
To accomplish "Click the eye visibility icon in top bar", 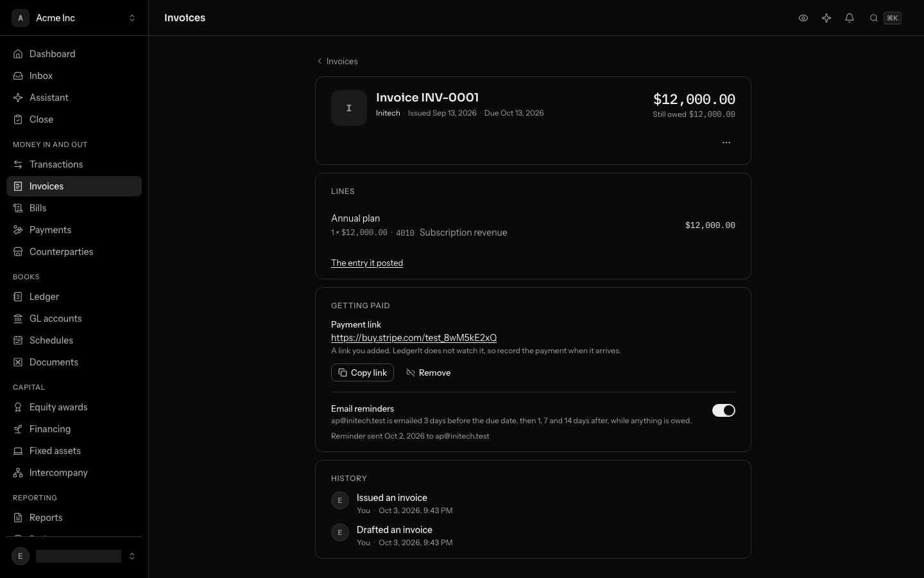I will point(803,18).
